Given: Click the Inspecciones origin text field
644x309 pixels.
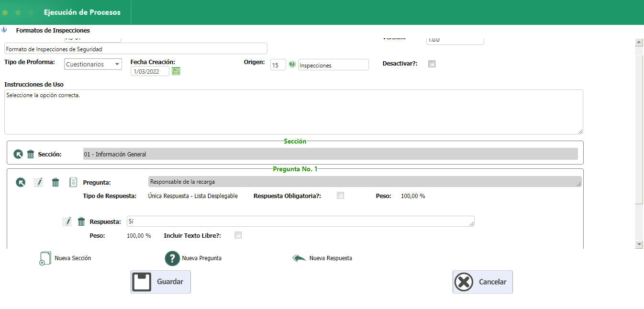Looking at the screenshot, I should (x=333, y=65).
